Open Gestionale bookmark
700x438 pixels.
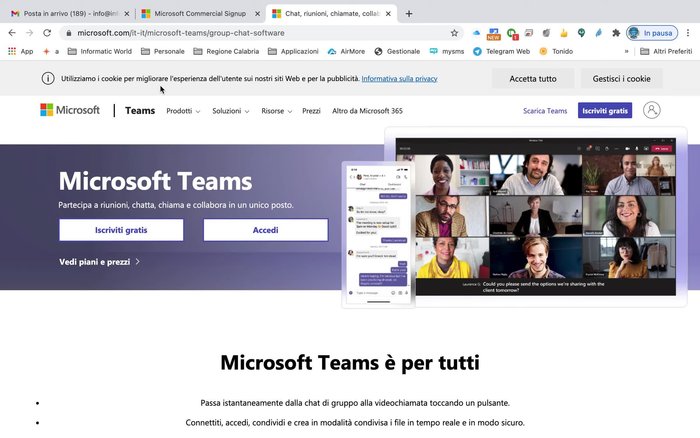397,51
